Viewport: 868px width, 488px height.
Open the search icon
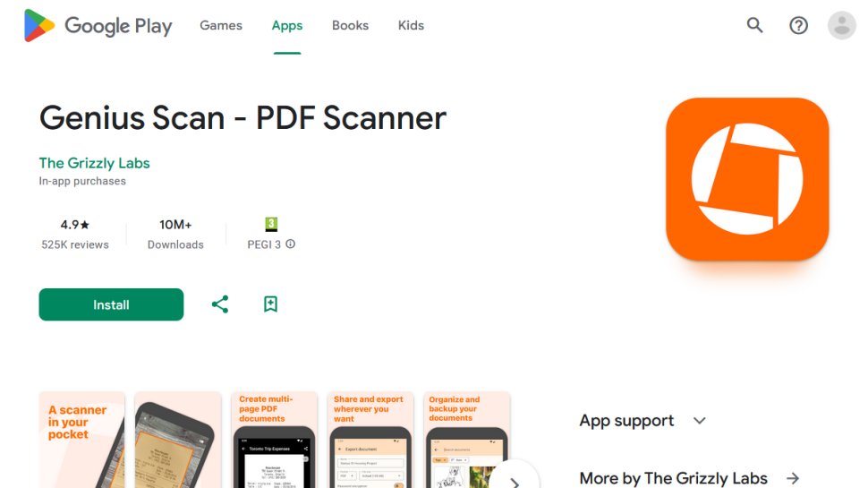pos(754,25)
